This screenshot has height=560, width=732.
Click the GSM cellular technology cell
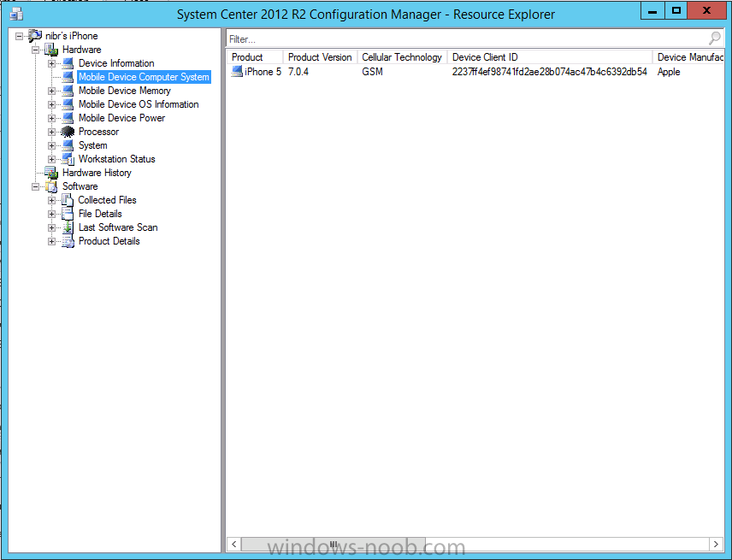[372, 72]
